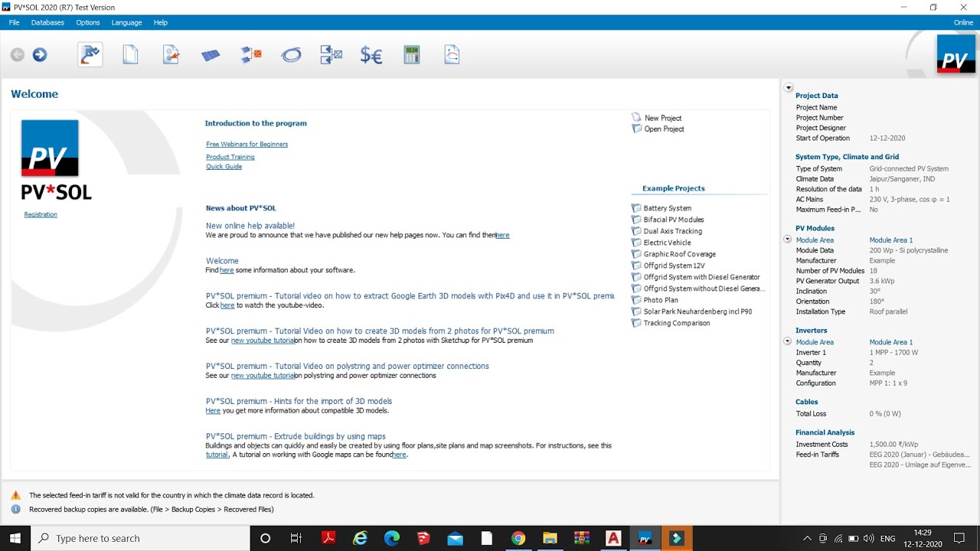The width and height of the screenshot is (980, 551).
Task: Open the Plans and Parts List icon
Action: [x=332, y=54]
